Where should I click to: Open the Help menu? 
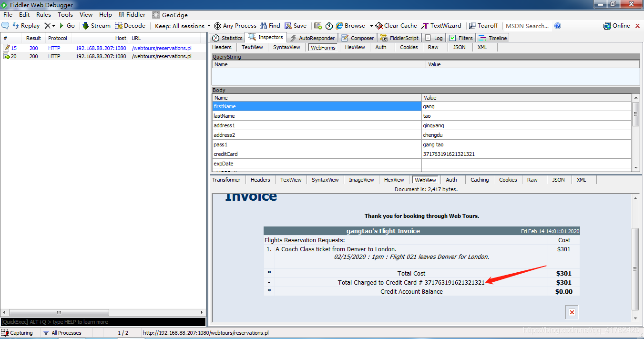point(105,15)
